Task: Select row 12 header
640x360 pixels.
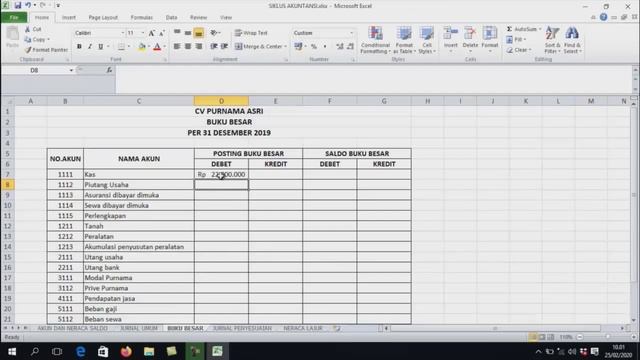Action: pyautogui.click(x=8, y=226)
